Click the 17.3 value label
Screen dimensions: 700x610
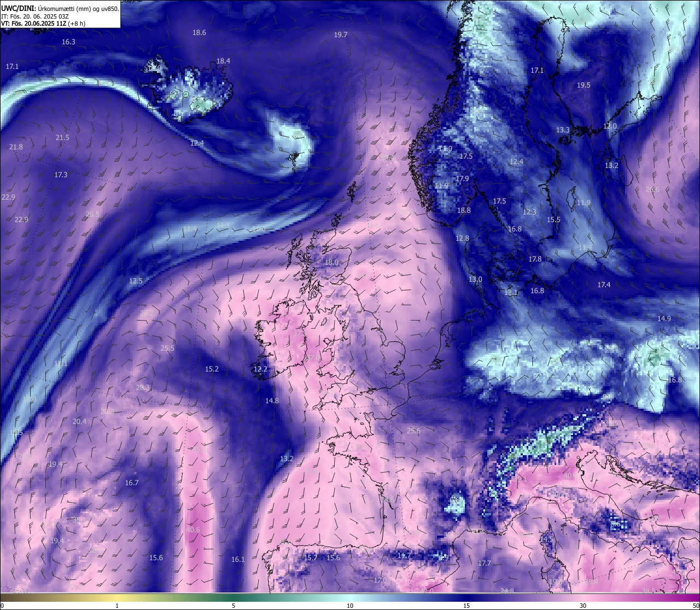click(61, 175)
